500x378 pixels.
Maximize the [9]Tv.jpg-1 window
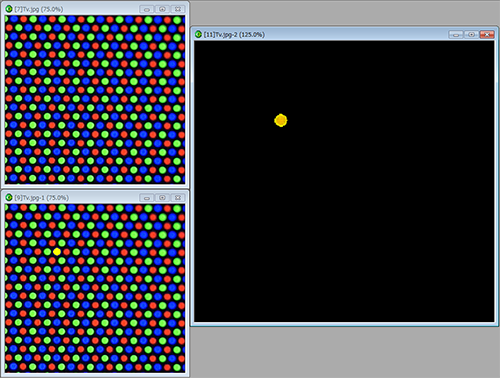(162, 198)
